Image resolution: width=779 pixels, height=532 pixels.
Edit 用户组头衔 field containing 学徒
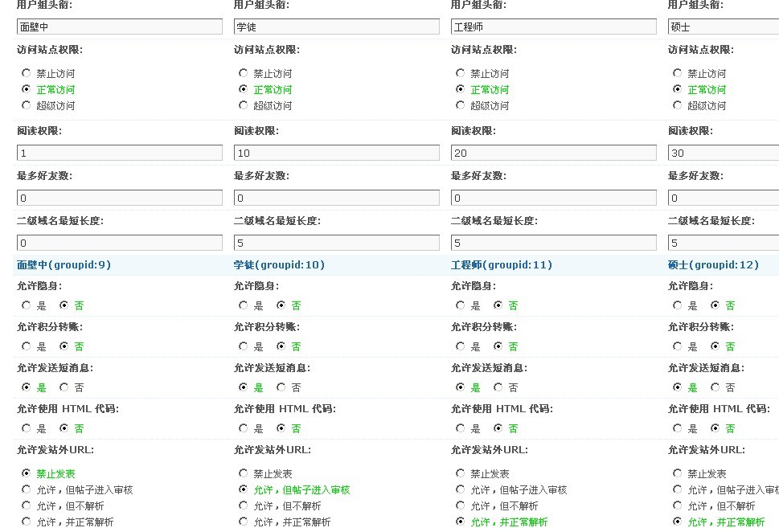tap(337, 27)
